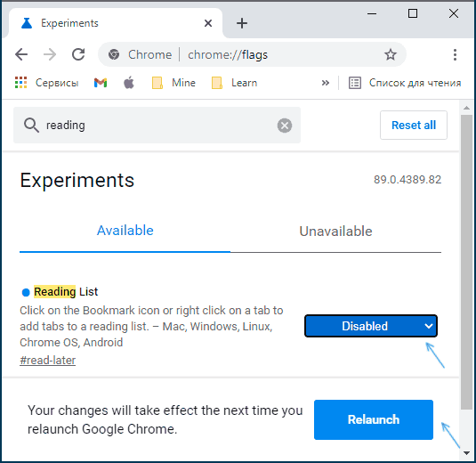Click the Reading List flag title

pyautogui.click(x=66, y=292)
